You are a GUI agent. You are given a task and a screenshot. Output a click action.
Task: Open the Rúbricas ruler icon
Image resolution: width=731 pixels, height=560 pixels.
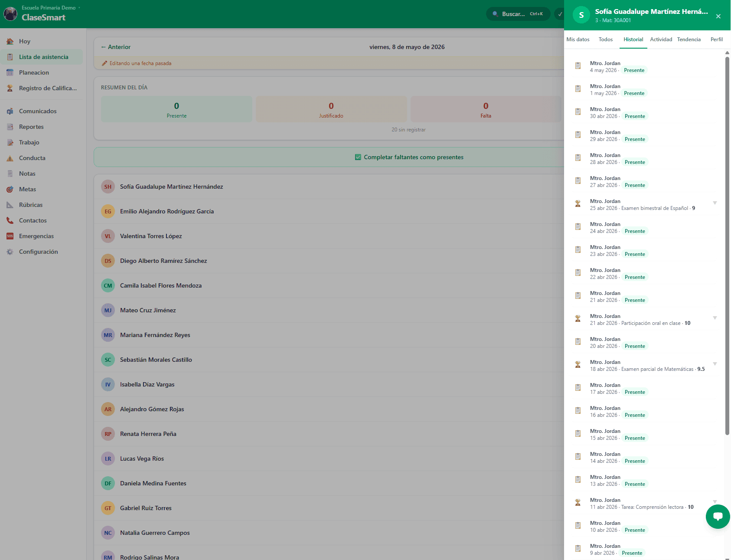(10, 205)
